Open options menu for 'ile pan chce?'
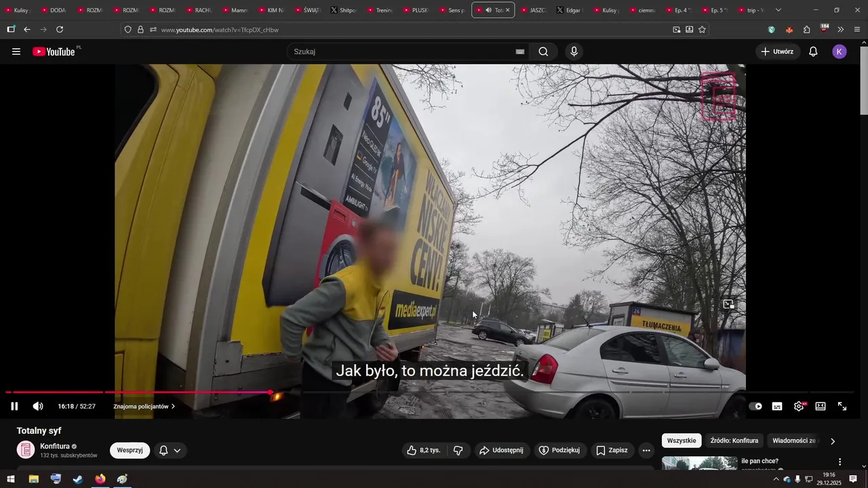This screenshot has height=488, width=868. pos(840,462)
